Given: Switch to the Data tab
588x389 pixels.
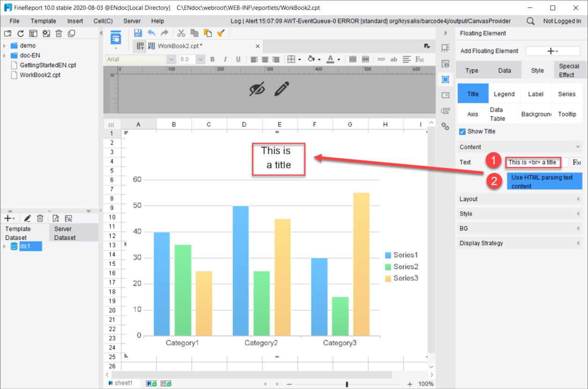Looking at the screenshot, I should click(x=505, y=70).
